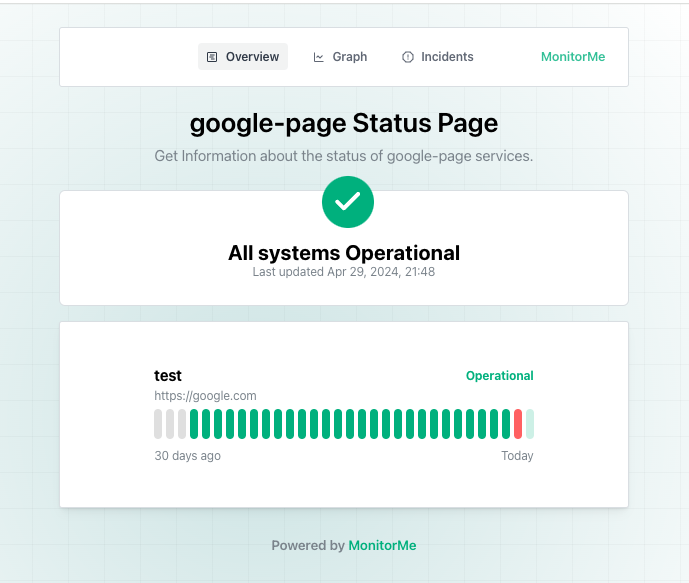Click the Today label under bars
This screenshot has height=583, width=689.
(517, 456)
